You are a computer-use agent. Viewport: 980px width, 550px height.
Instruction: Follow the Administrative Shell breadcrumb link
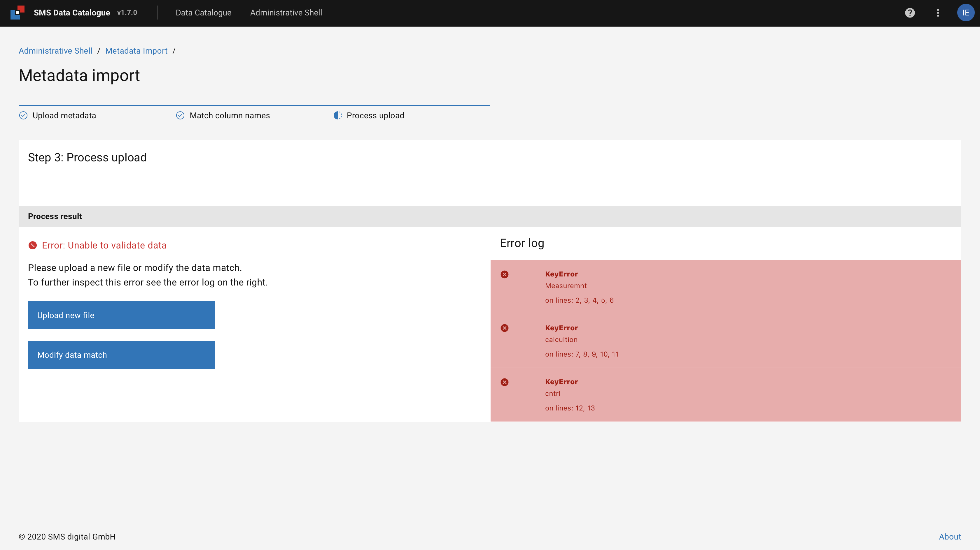[x=55, y=51]
